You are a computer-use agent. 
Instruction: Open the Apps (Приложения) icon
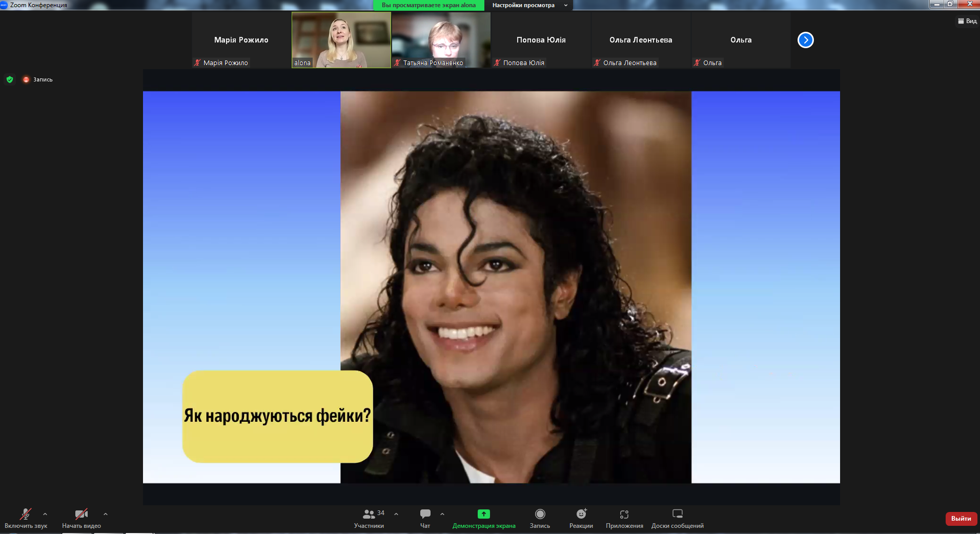click(624, 514)
